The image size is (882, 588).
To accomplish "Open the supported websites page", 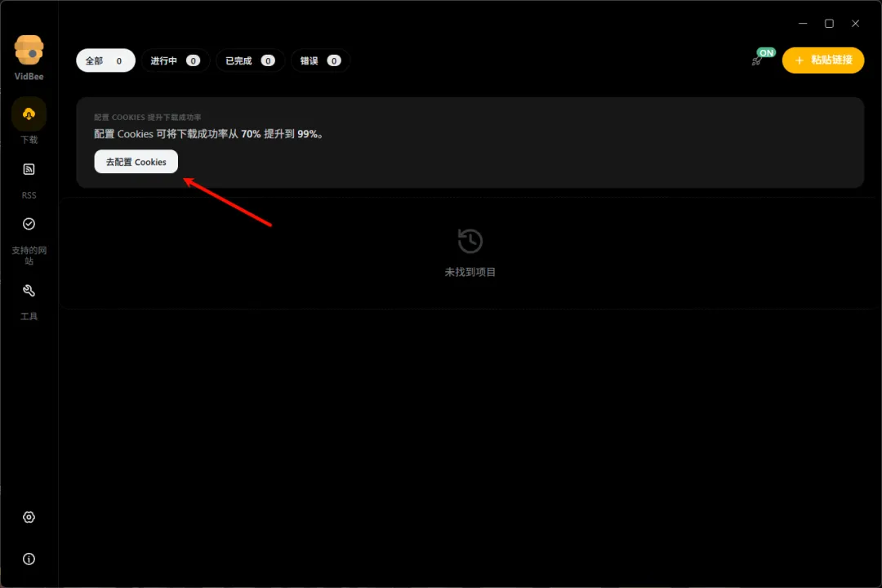I will coord(29,224).
